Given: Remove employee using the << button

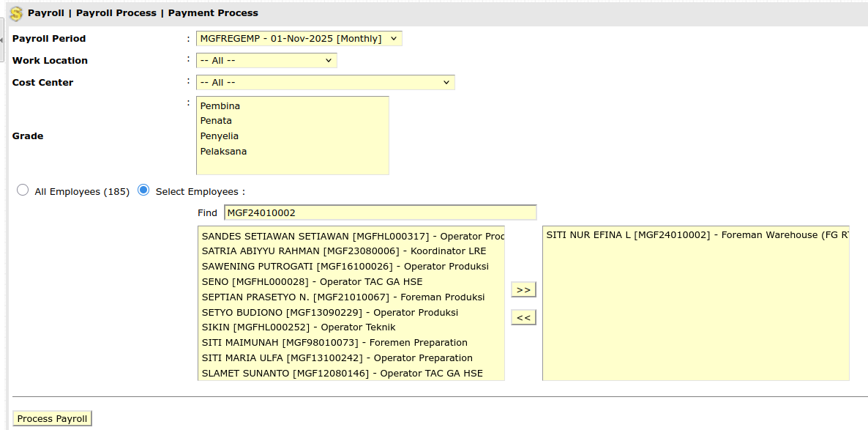Looking at the screenshot, I should pyautogui.click(x=523, y=318).
